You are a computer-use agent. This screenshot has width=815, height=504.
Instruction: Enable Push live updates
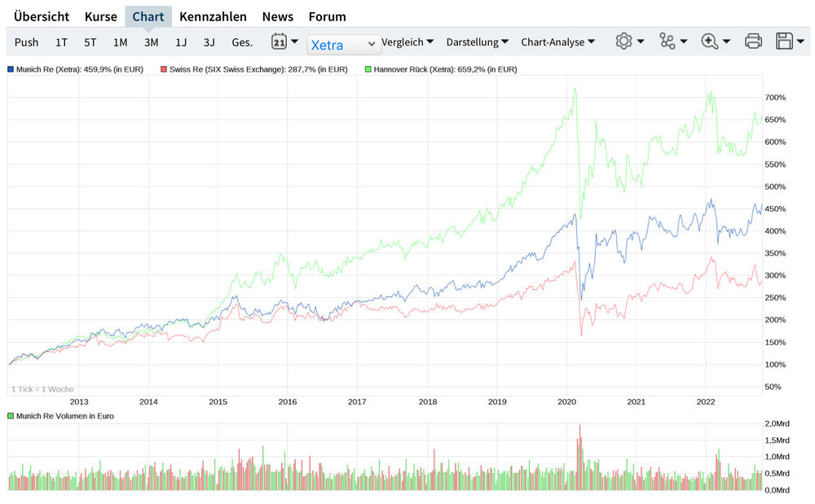[26, 42]
